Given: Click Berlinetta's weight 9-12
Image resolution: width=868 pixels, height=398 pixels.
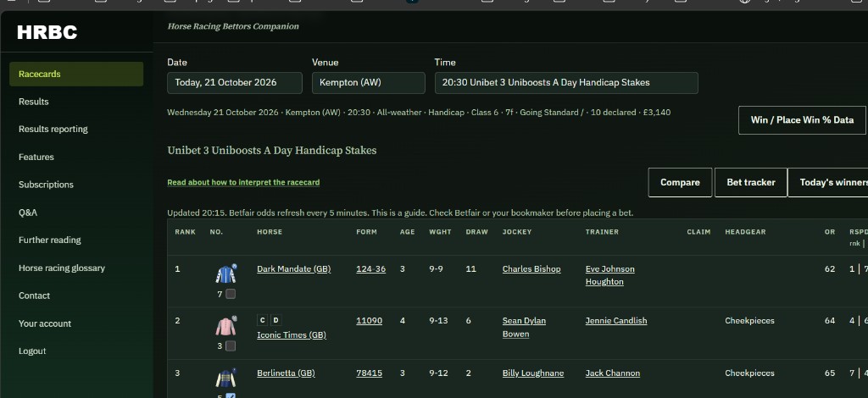Looking at the screenshot, I should 438,373.
